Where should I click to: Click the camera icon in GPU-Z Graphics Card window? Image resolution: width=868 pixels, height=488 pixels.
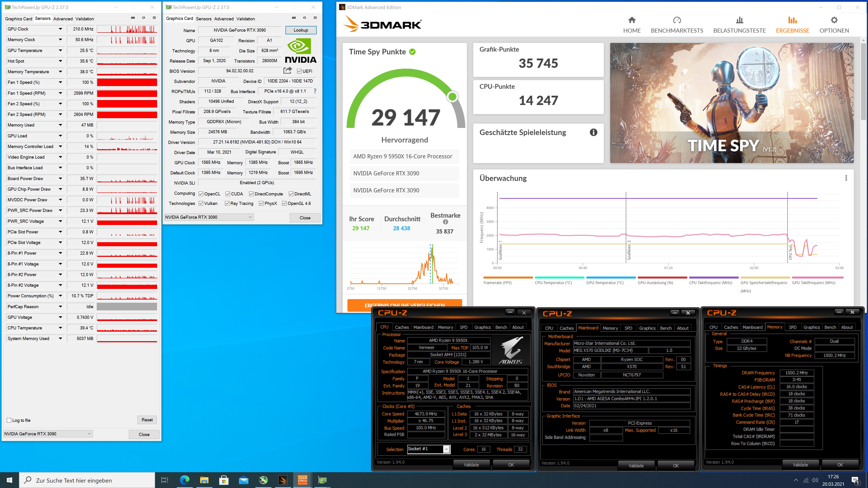click(x=294, y=18)
